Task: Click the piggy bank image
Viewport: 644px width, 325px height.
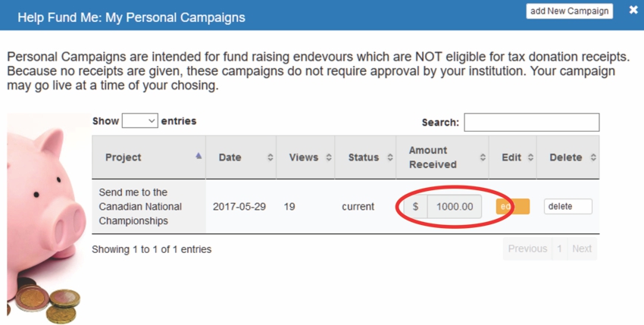Action: 47,219
